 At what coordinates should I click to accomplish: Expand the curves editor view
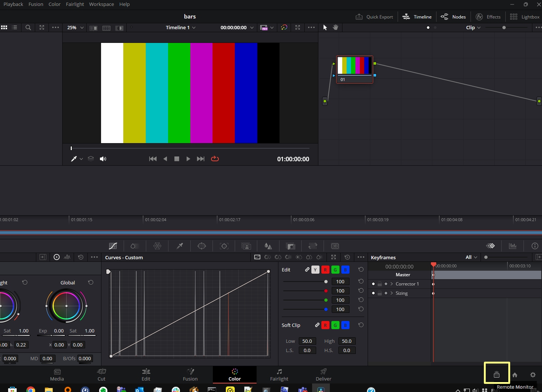(x=334, y=257)
